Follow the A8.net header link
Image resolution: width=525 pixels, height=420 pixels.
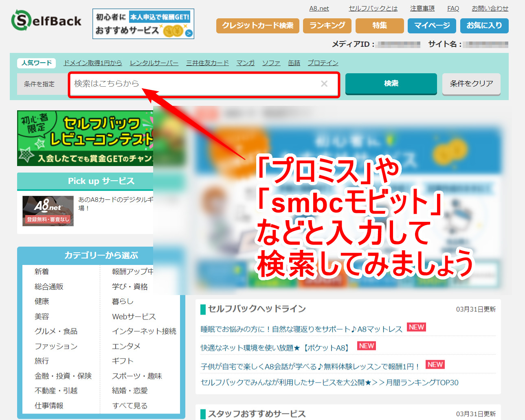click(319, 9)
